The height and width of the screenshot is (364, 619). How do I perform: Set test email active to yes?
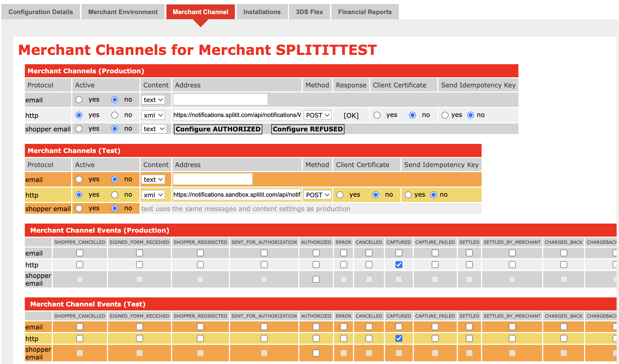click(79, 179)
